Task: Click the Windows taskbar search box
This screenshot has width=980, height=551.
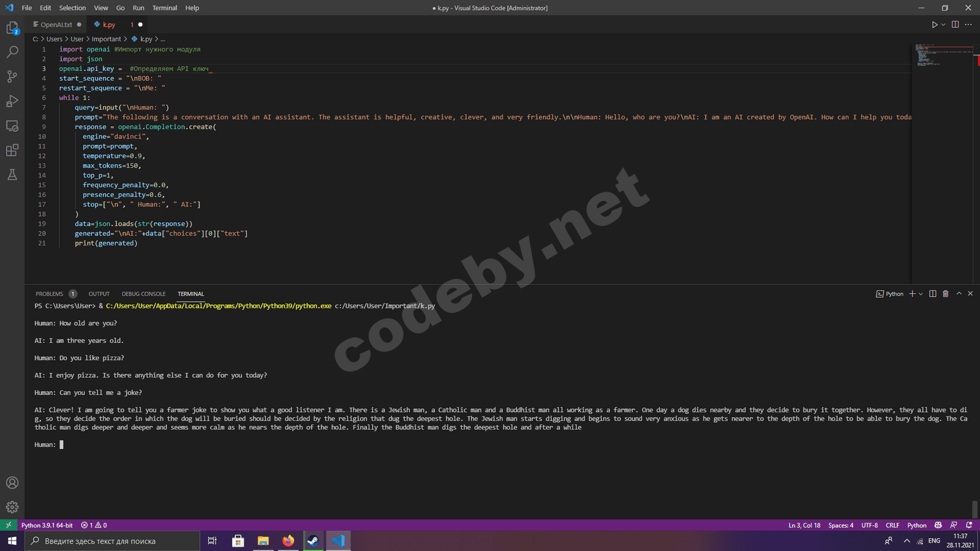Action: pyautogui.click(x=113, y=541)
